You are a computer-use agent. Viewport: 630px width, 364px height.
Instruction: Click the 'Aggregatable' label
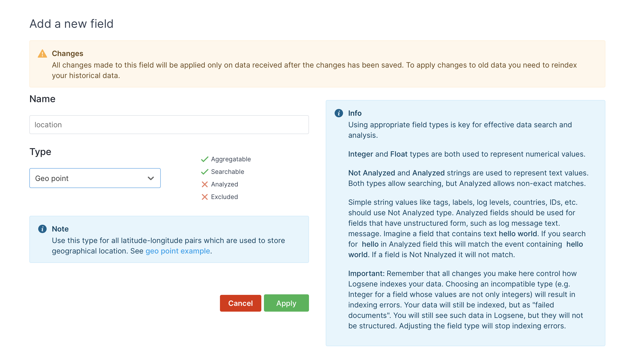231,159
